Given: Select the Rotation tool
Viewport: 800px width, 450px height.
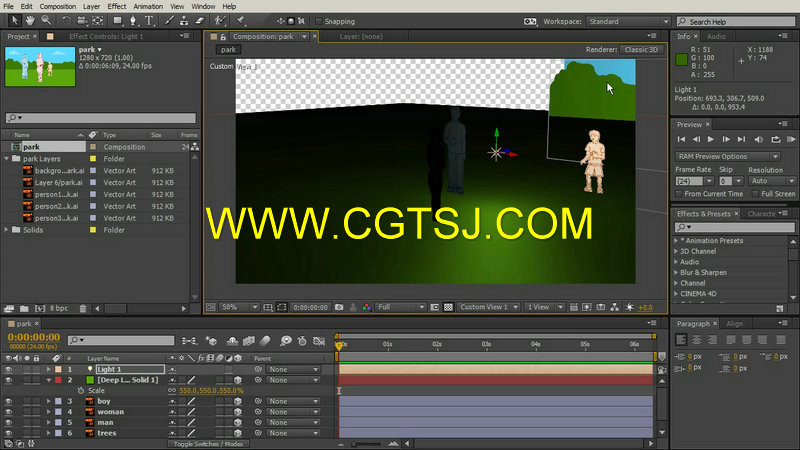Looking at the screenshot, I should coord(66,20).
